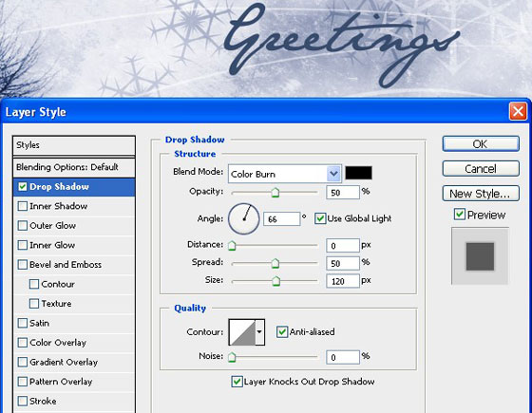The height and width of the screenshot is (413, 532).
Task: Click the Angle value field
Action: coord(282,219)
